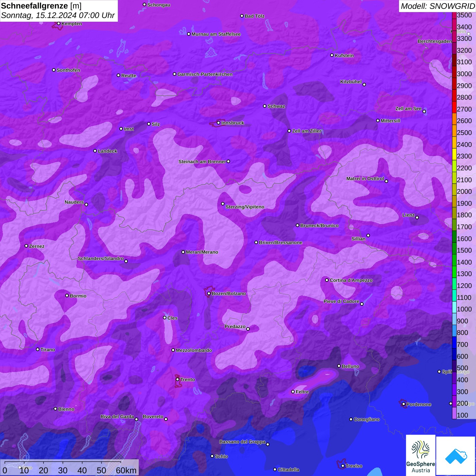Click the Feltre city marker

tap(293, 392)
